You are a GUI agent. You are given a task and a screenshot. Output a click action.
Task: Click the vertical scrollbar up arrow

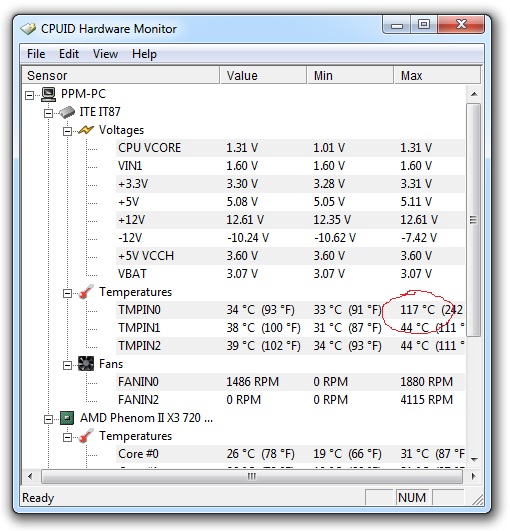click(x=474, y=94)
